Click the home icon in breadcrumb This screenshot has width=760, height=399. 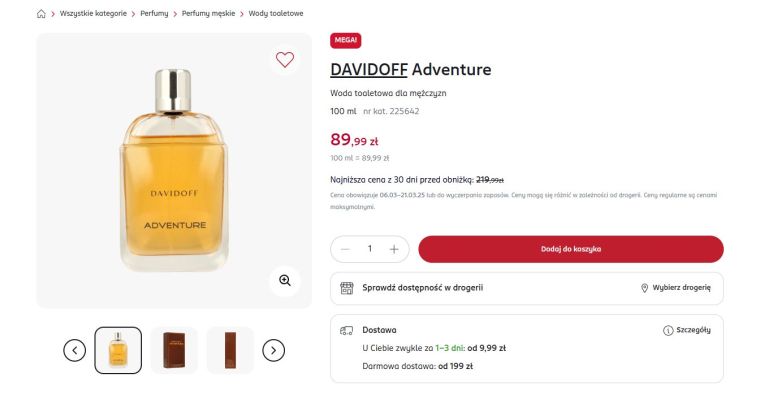[x=41, y=14]
